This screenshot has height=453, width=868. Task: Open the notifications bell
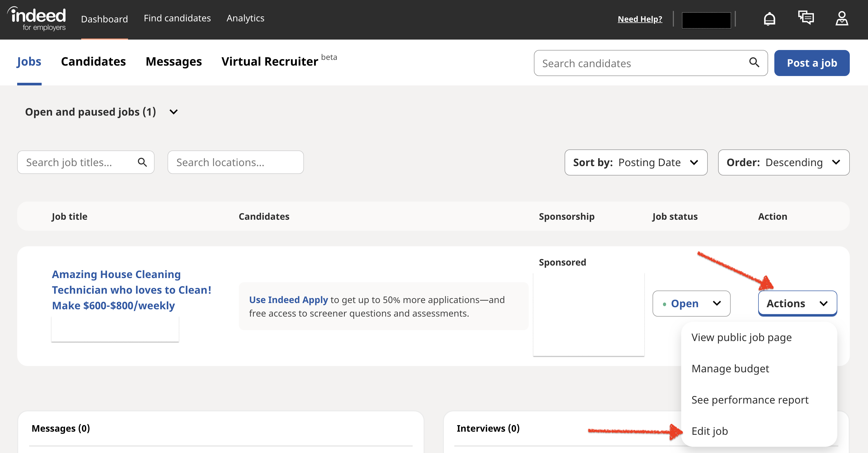tap(769, 18)
